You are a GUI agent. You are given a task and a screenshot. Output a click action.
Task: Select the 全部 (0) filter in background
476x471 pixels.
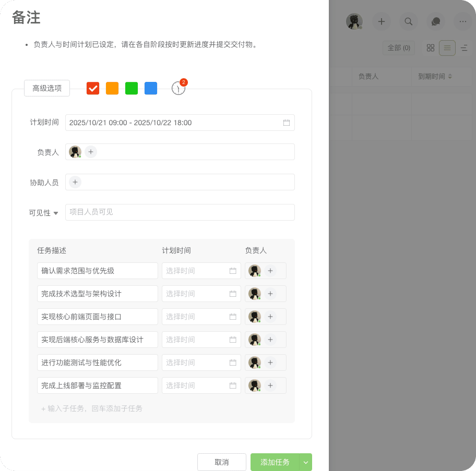click(399, 48)
